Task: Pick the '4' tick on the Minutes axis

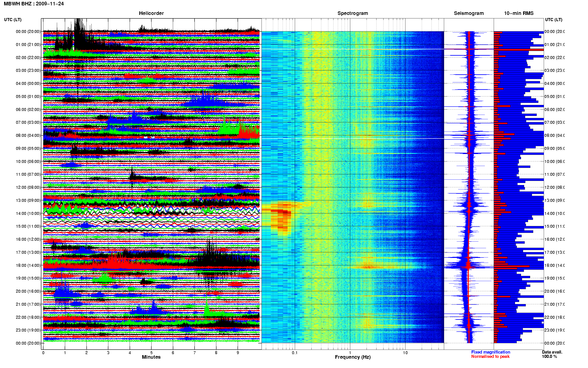Action: [x=130, y=353]
